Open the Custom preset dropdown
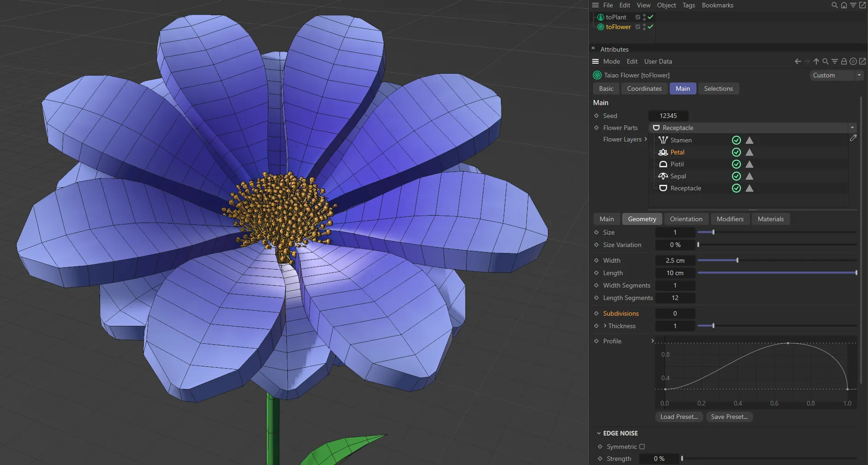Viewport: 868px width, 465px height. click(x=859, y=75)
